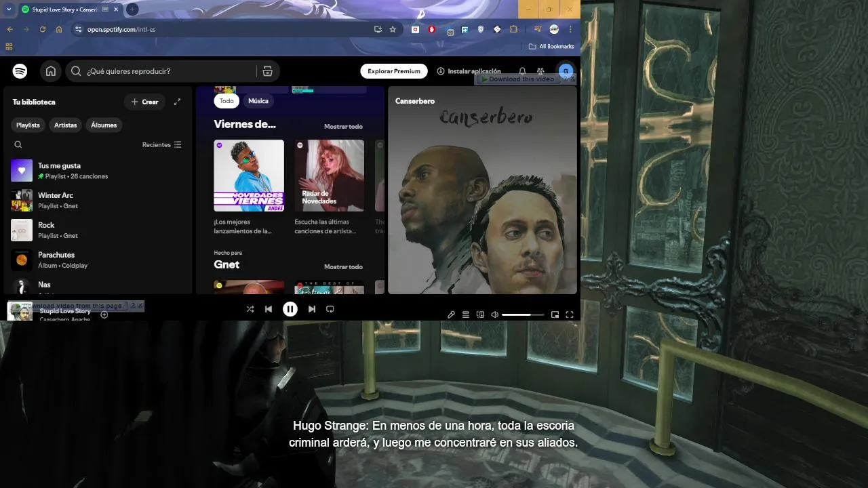Open Chrome media control icon
This screenshot has height=488, width=868.
pyautogui.click(x=537, y=29)
